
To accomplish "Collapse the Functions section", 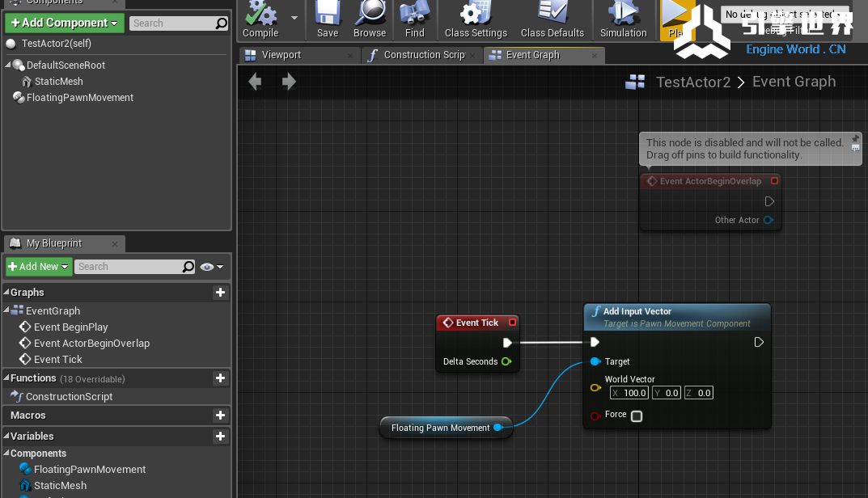I will click(6, 378).
